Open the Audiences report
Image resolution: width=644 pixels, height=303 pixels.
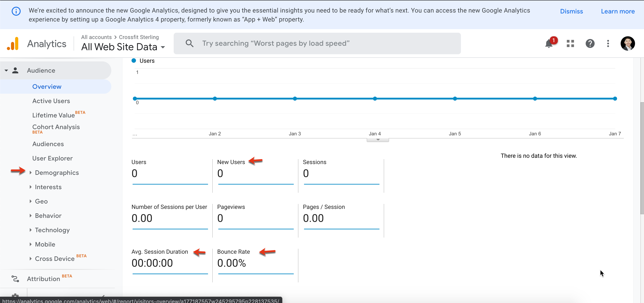pos(48,144)
